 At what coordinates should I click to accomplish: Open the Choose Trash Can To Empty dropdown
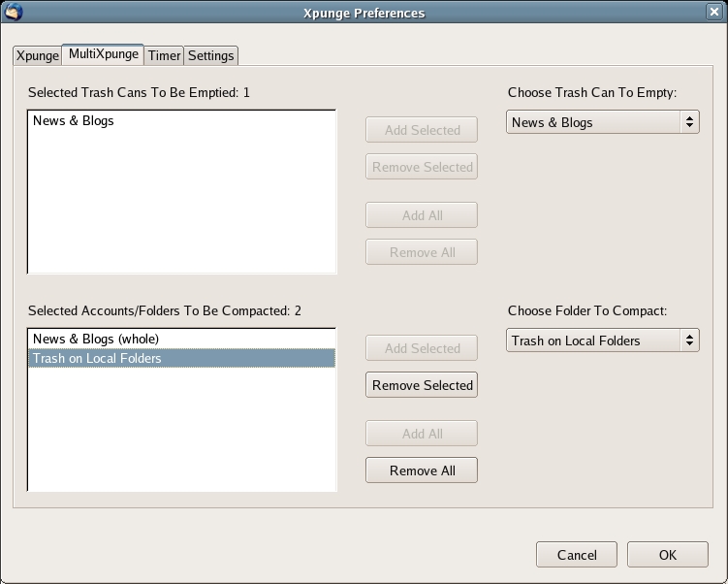603,122
